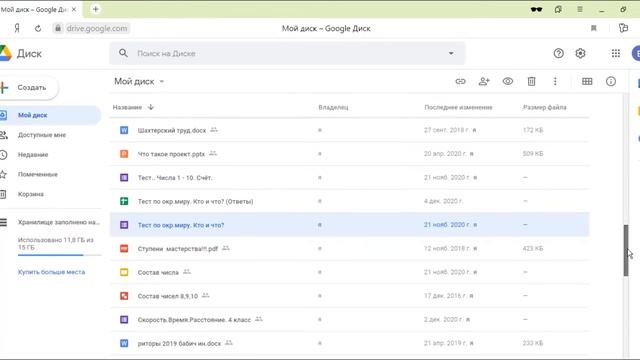Click 172 КБ file size cell
This screenshot has height=360, width=640.
pos(533,130)
